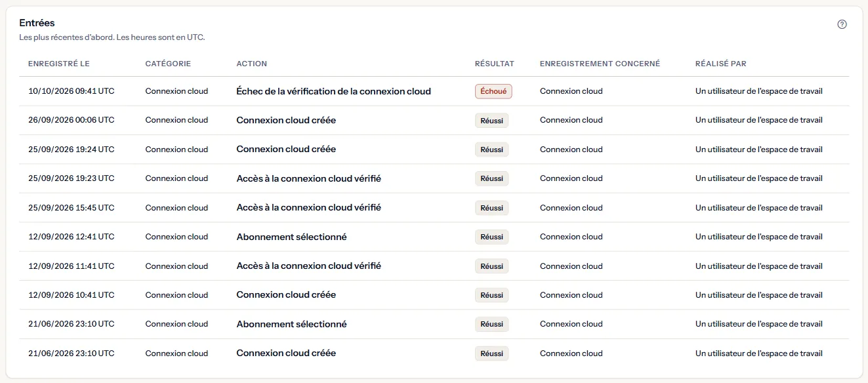
Task: Select timestamp 10/10/2026 09:41 UTC
Action: pyautogui.click(x=72, y=91)
